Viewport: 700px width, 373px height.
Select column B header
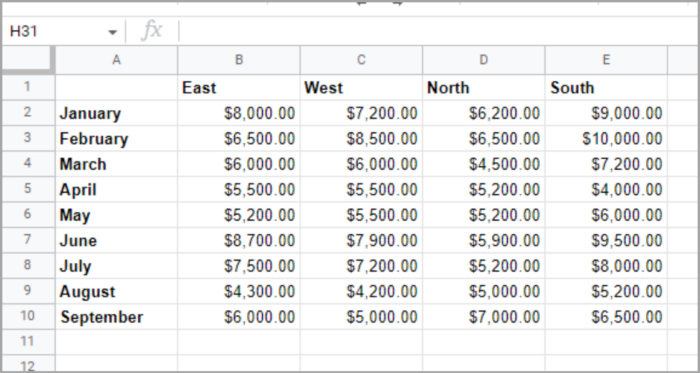(239, 60)
